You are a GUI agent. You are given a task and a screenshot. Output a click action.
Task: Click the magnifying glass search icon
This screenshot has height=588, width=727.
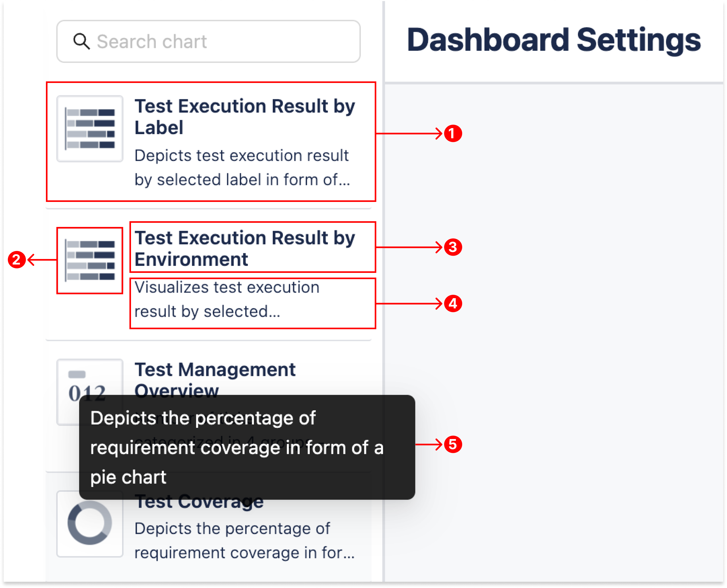[x=82, y=42]
